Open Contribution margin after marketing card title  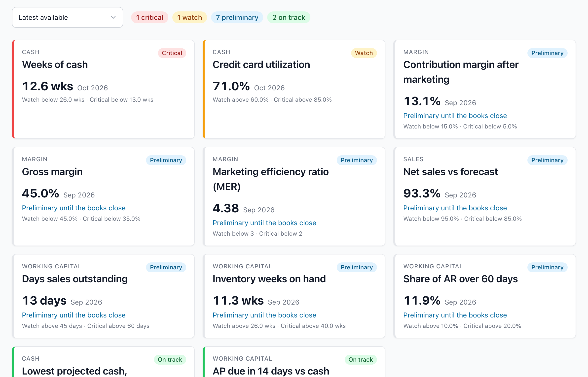[x=461, y=72]
